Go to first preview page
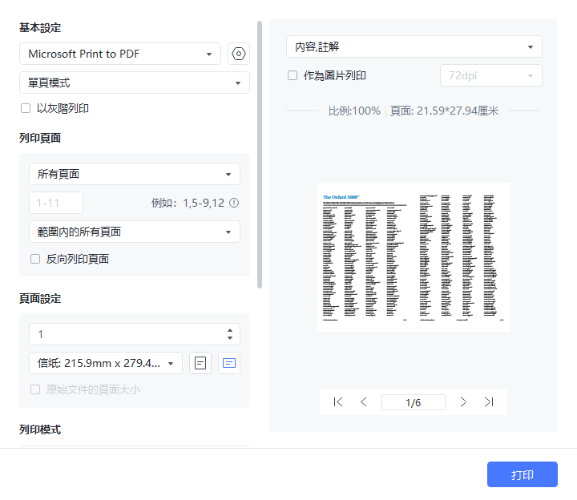Image resolution: width=577 pixels, height=500 pixels. (x=337, y=402)
